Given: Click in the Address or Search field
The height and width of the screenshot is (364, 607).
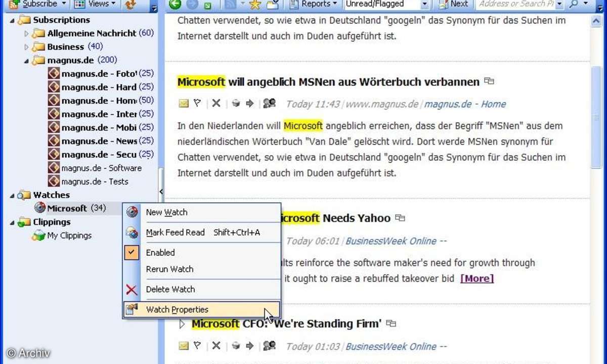Looking at the screenshot, I should [x=516, y=4].
